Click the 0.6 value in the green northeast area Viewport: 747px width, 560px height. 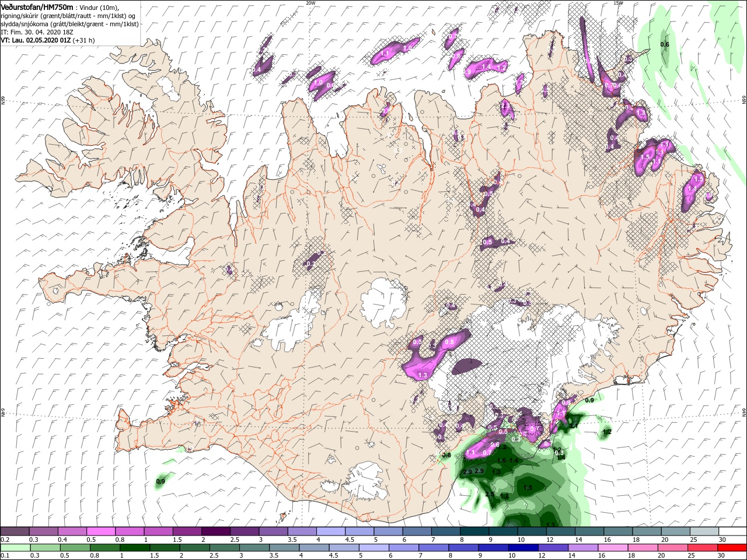[665, 45]
